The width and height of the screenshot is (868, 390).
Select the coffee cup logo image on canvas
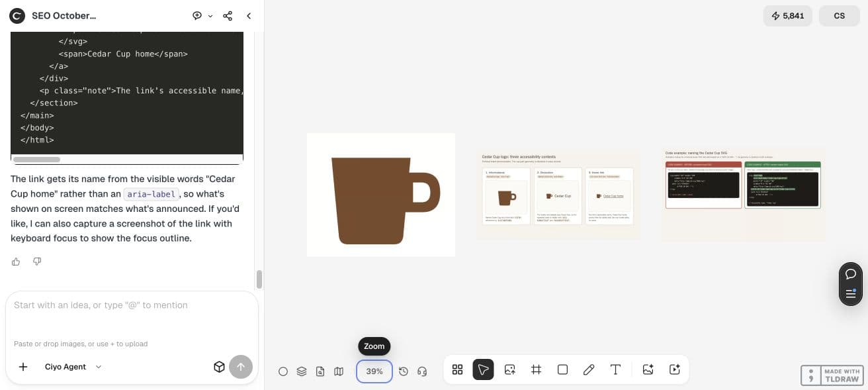tap(381, 195)
